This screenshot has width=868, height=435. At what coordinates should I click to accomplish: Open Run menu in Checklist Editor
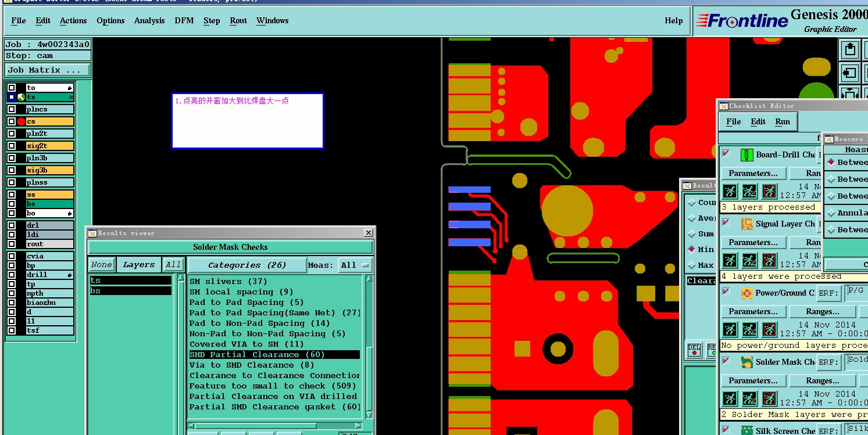783,122
